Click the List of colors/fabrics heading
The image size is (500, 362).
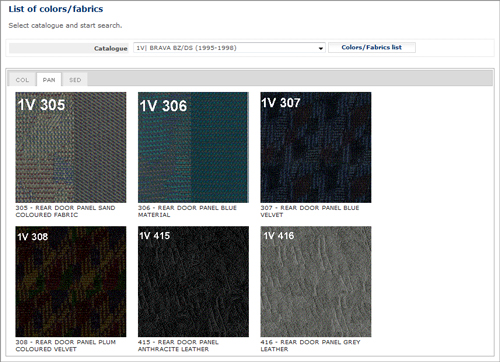(56, 9)
